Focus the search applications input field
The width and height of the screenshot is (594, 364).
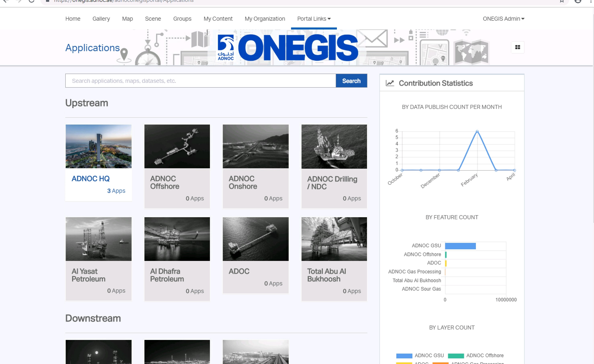coord(200,81)
